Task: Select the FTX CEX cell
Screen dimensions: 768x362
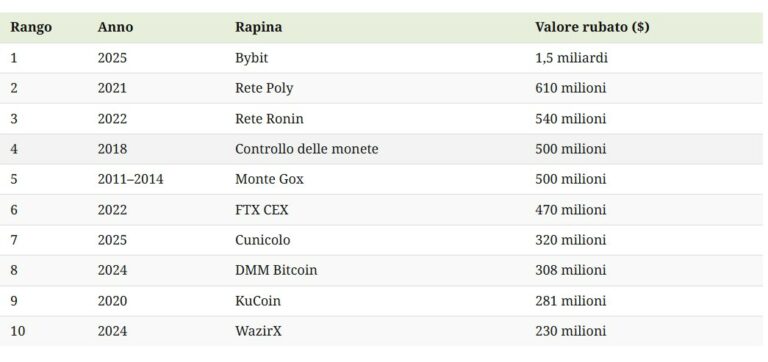Action: click(262, 210)
